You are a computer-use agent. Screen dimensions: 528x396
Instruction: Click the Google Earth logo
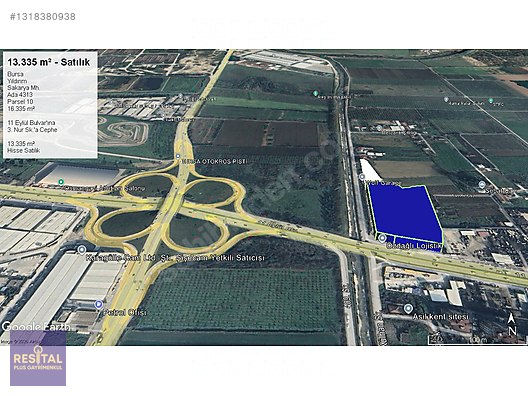tap(36, 327)
